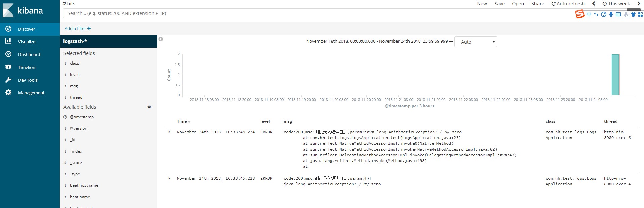Activate Sogou voice input microphone
644x208 pixels.
click(x=611, y=14)
